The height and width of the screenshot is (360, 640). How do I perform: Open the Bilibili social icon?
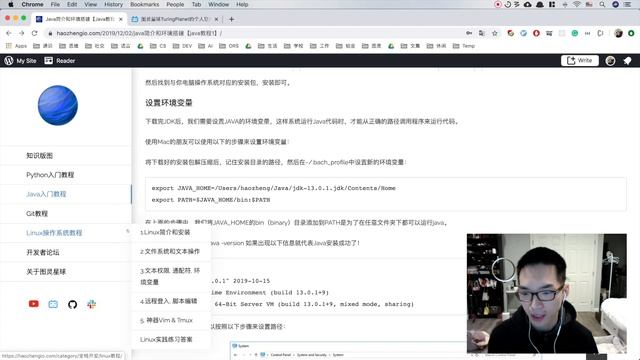coord(53,304)
